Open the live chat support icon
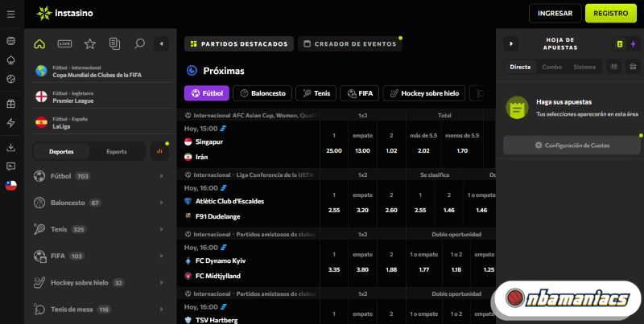The width and height of the screenshot is (644, 324). [11, 166]
